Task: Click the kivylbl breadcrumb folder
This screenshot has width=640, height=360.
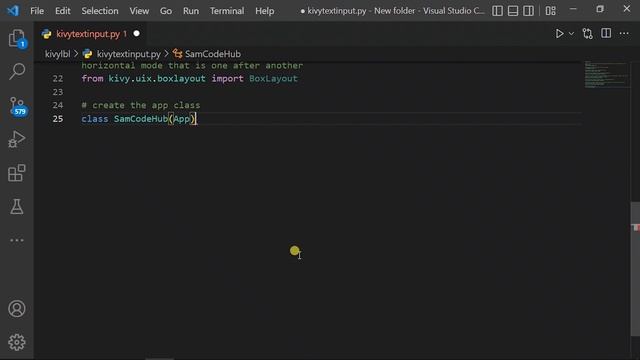Action: 58,54
